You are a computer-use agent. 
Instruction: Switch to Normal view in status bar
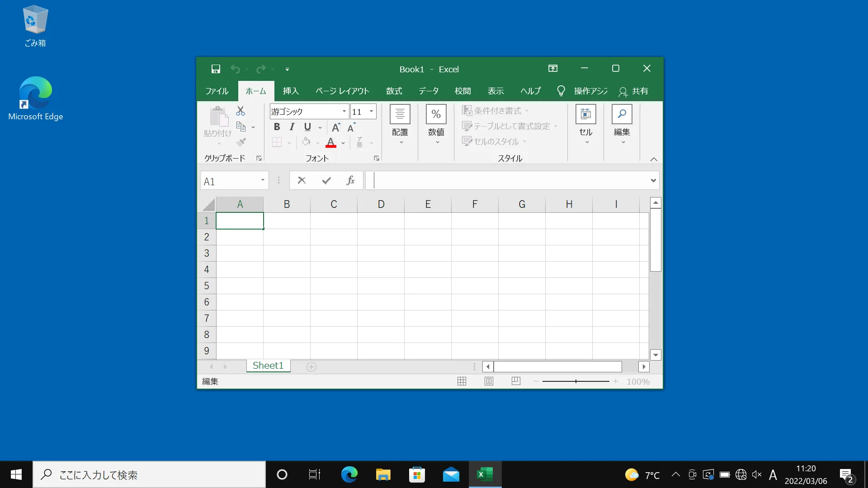click(462, 381)
